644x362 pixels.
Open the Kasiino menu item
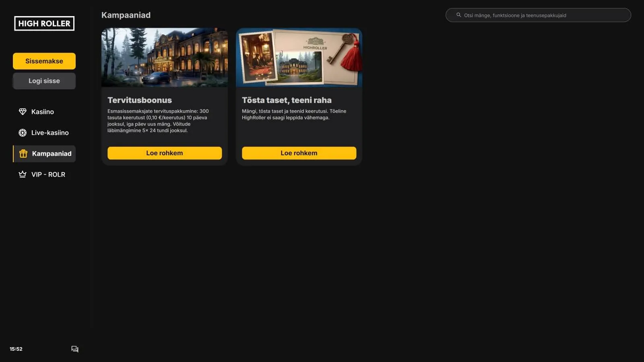[x=43, y=112]
